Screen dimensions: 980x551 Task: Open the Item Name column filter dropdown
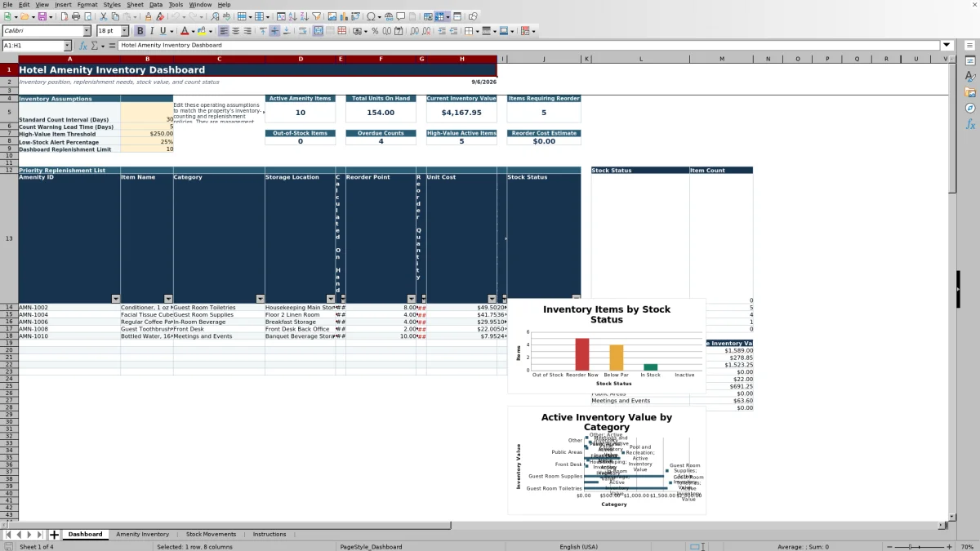click(x=168, y=299)
